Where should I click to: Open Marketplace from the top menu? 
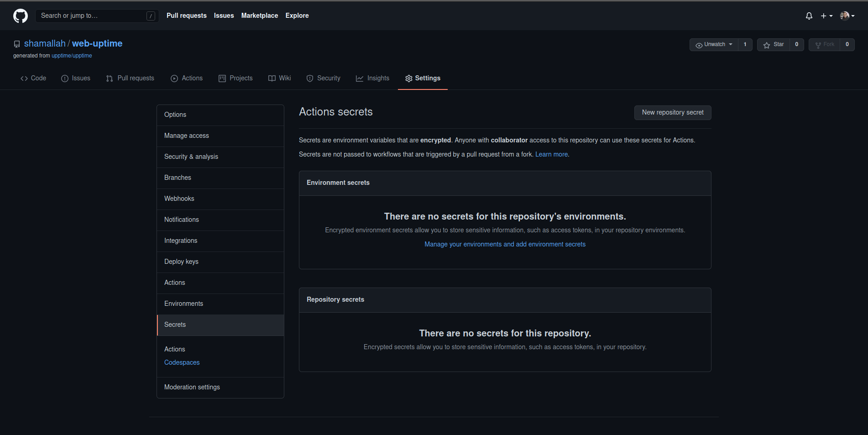coord(259,16)
